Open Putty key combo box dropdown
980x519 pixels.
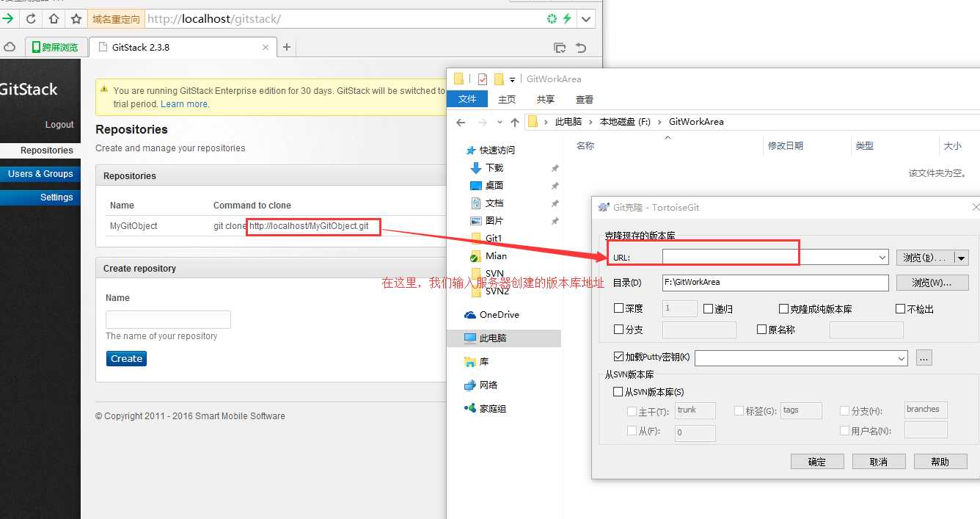coord(902,358)
